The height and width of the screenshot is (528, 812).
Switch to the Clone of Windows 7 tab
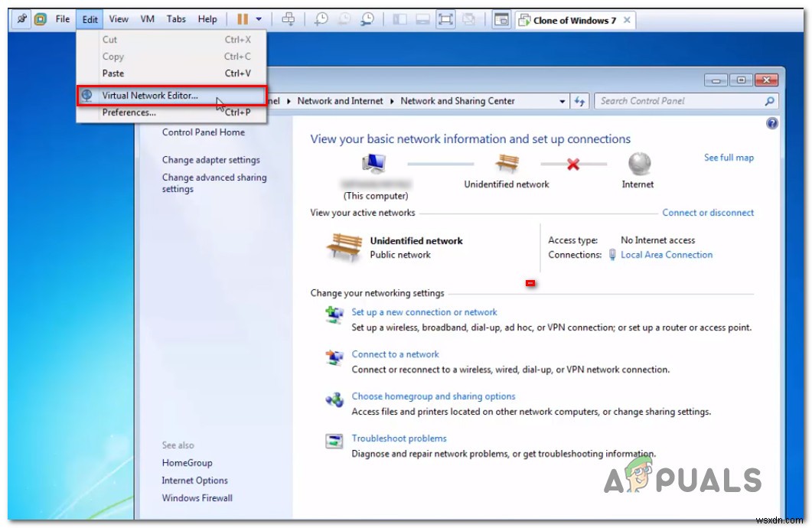pyautogui.click(x=574, y=21)
